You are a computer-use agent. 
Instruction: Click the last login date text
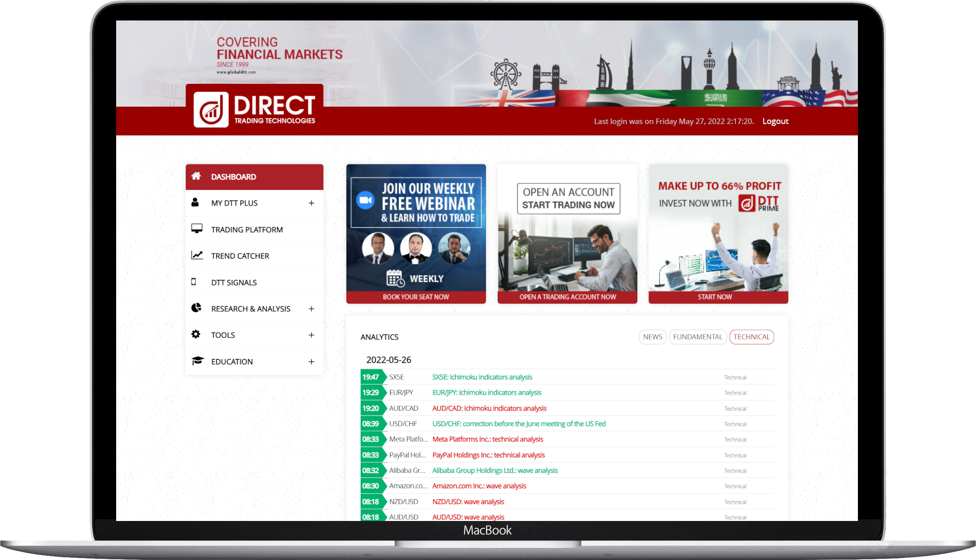tap(673, 121)
